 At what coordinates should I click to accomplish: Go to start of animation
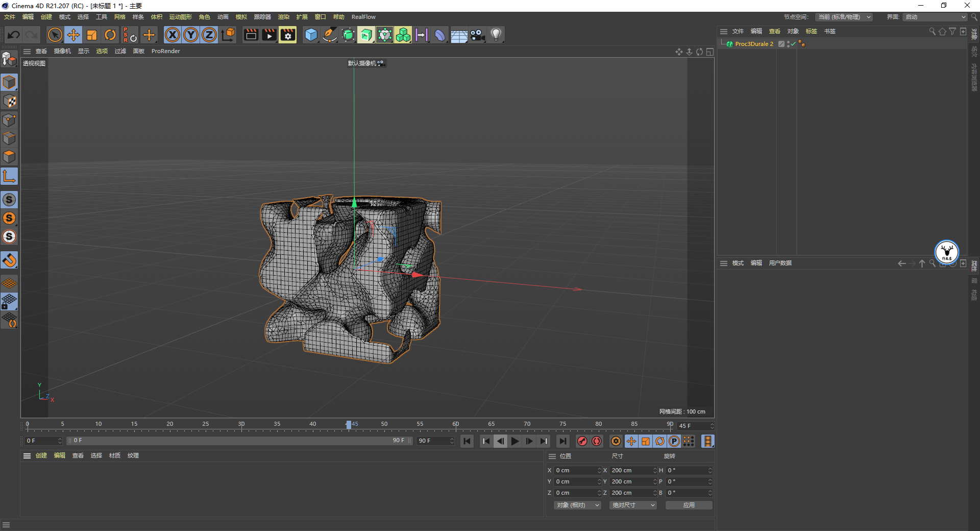[x=467, y=441]
